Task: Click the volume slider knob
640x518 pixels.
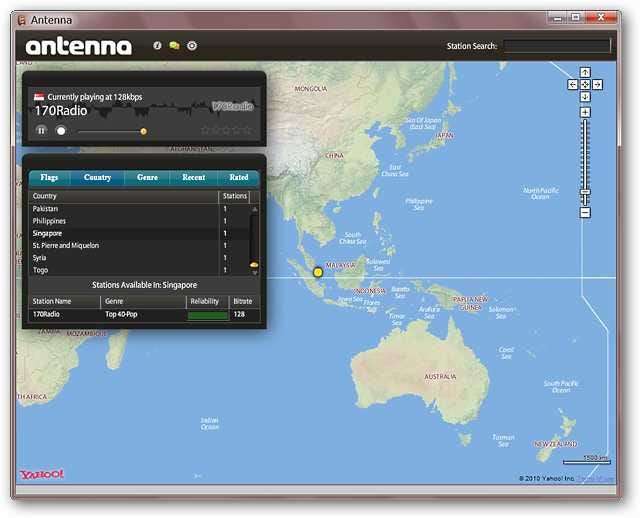Action: (143, 131)
